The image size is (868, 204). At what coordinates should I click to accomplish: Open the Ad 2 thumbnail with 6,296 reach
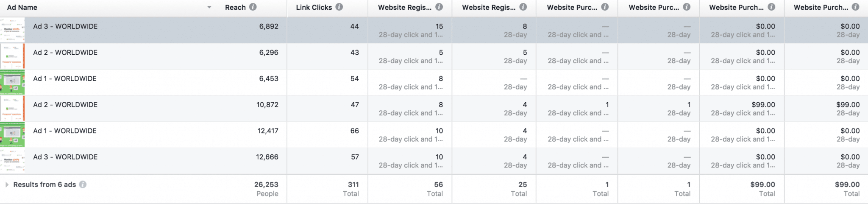[12, 56]
